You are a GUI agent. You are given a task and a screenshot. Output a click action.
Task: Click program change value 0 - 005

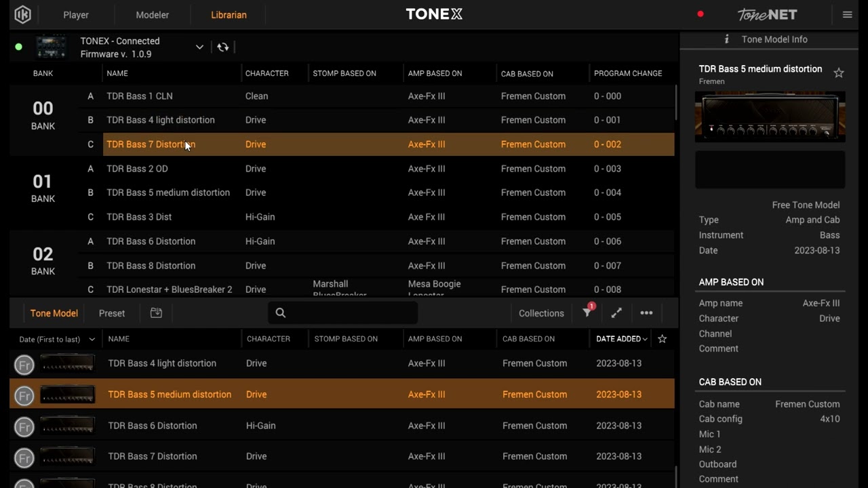[608, 217]
